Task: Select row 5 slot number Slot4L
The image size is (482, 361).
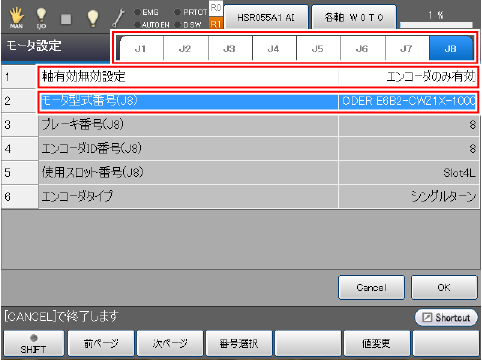Action: pyautogui.click(x=259, y=173)
